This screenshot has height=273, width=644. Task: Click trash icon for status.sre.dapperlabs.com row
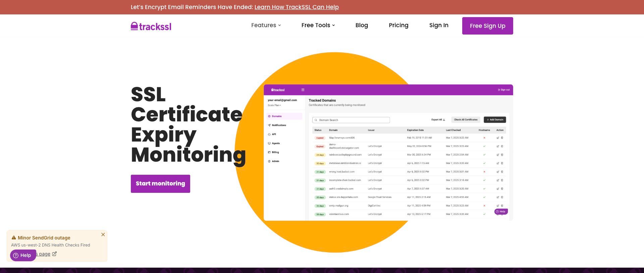[502, 197]
